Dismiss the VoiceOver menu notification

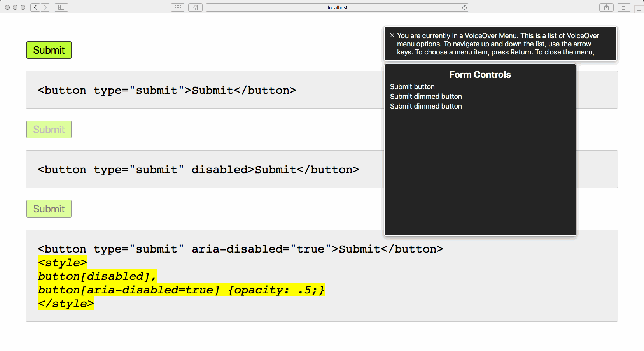point(392,35)
